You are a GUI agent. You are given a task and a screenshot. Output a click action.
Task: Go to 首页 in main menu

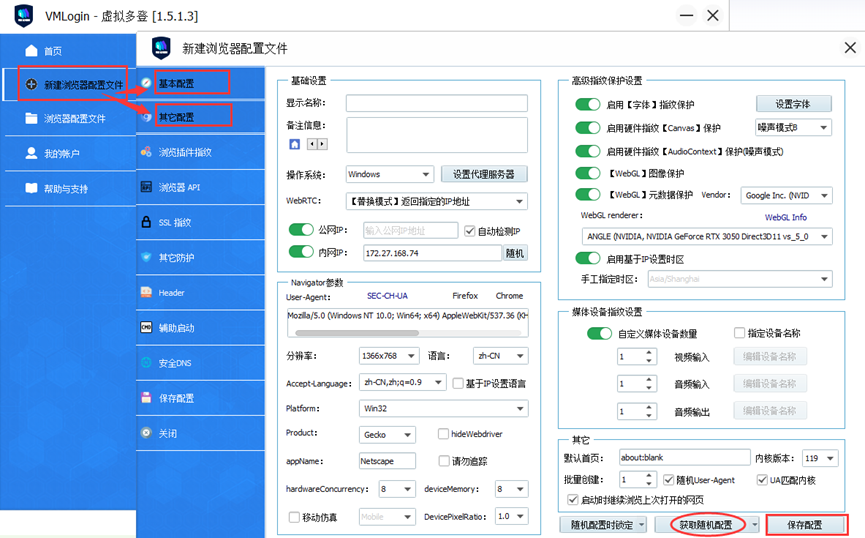pos(70,51)
